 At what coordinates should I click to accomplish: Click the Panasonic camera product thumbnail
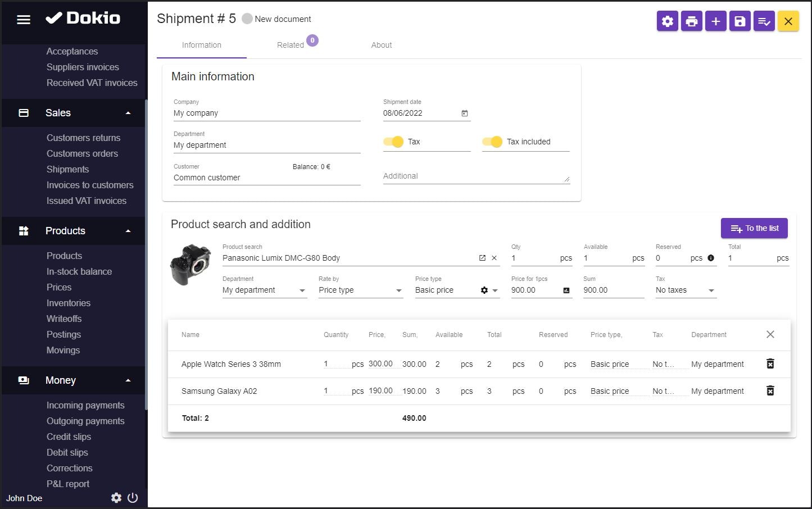coord(190,265)
